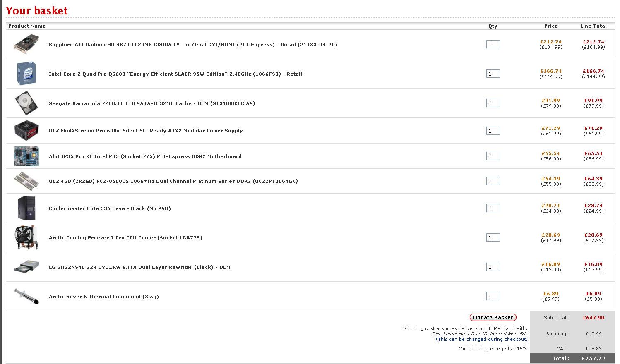Click the £16.09 price in the Price column
This screenshot has width=620, height=364.
(x=551, y=264)
